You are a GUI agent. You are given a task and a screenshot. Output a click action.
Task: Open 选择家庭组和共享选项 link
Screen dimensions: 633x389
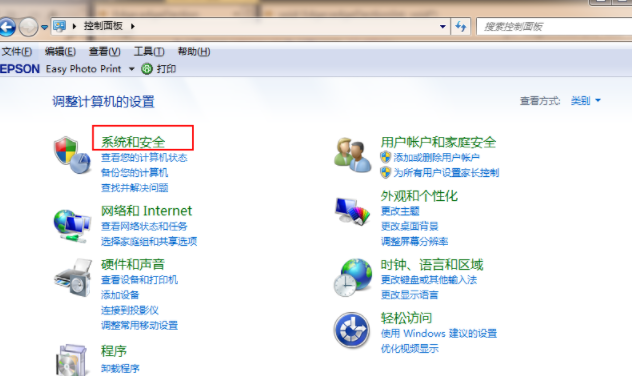click(149, 241)
